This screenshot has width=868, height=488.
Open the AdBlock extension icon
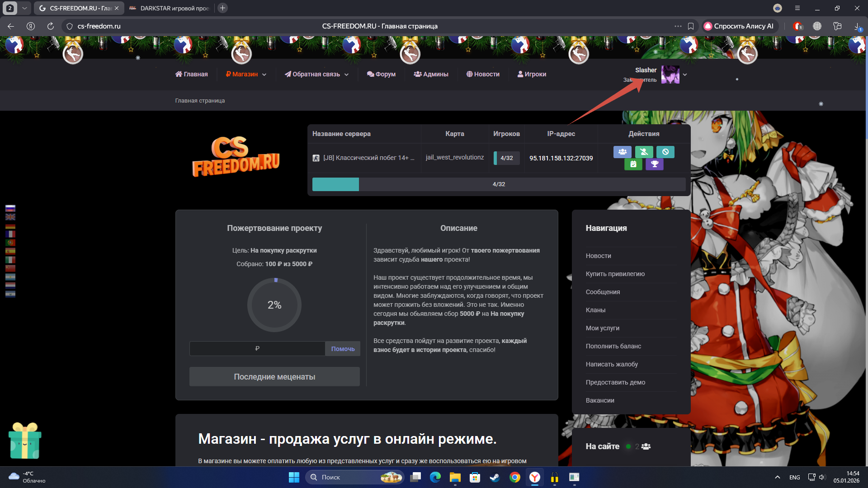point(797,26)
